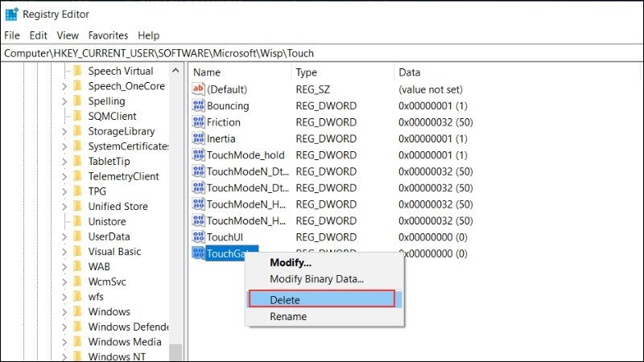Click the registry path address bar

click(322, 53)
